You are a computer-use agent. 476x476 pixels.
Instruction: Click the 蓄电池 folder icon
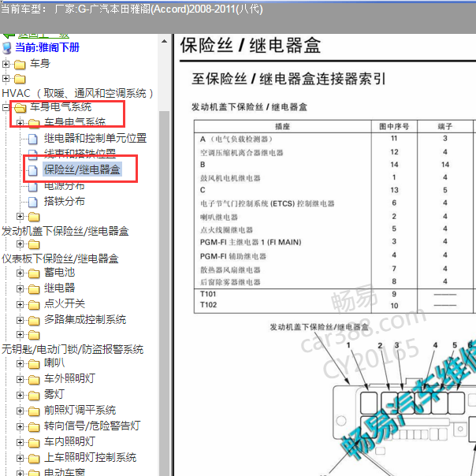34,273
